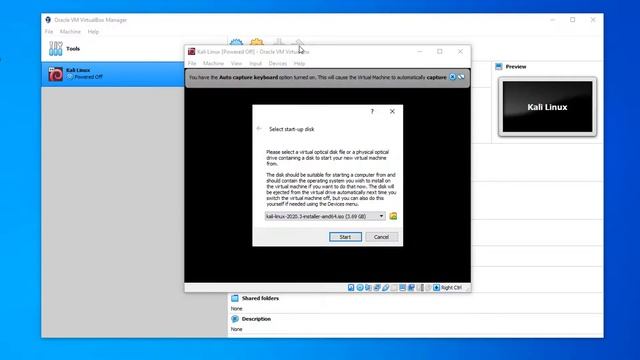Click the USB indicator in the VM status bar
The width and height of the screenshot is (640, 360).
point(385,287)
